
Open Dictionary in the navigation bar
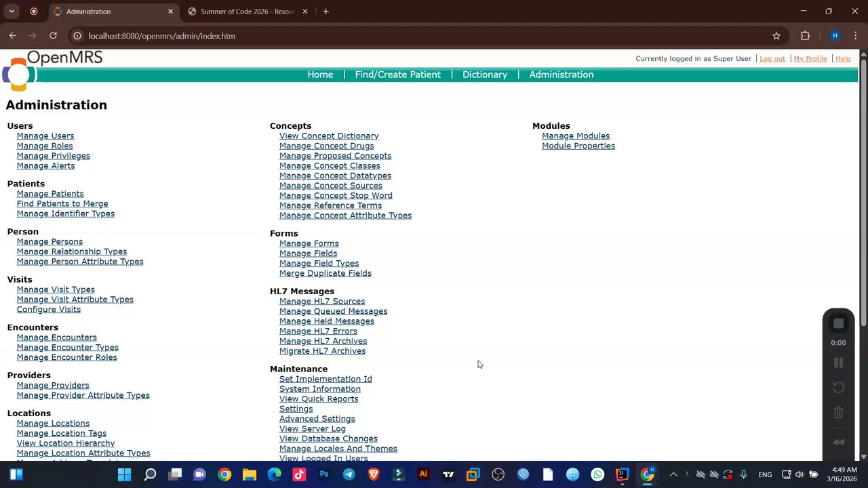tap(485, 75)
